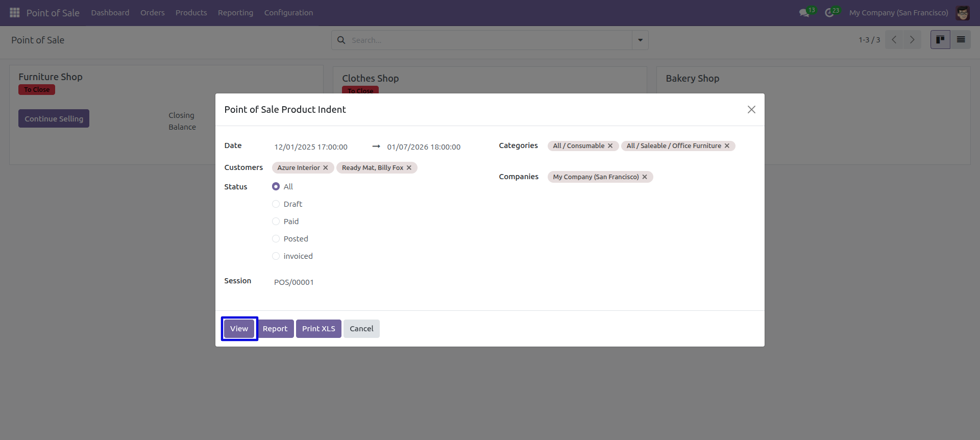Open the discuss messages icon
Image resolution: width=980 pixels, height=440 pixels.
(804, 13)
